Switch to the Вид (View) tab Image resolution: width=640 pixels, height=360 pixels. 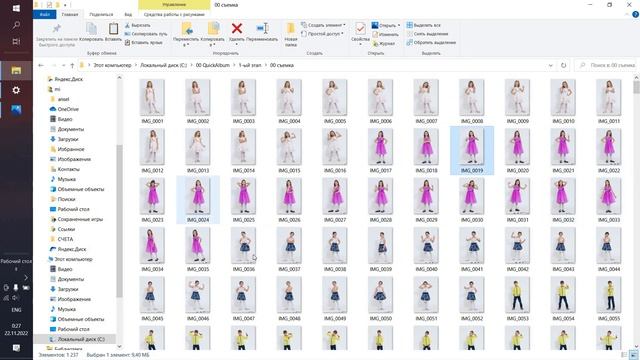(x=128, y=14)
